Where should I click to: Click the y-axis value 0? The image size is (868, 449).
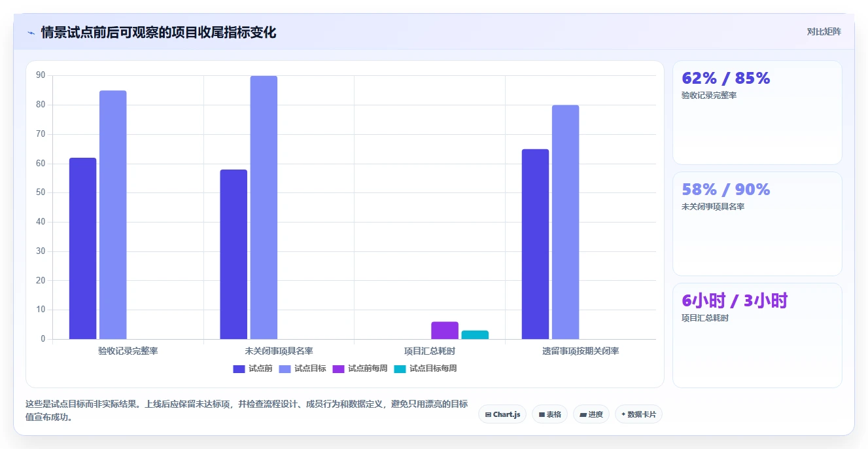(x=43, y=339)
